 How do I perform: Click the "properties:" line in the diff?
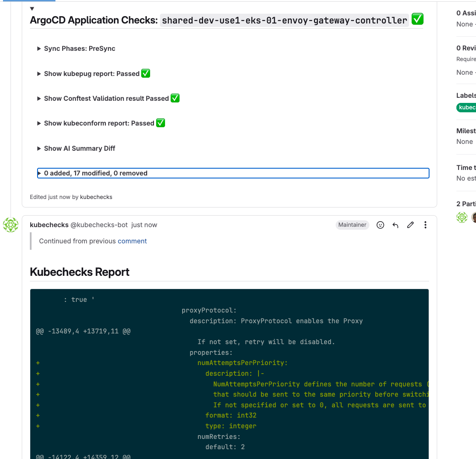click(211, 353)
